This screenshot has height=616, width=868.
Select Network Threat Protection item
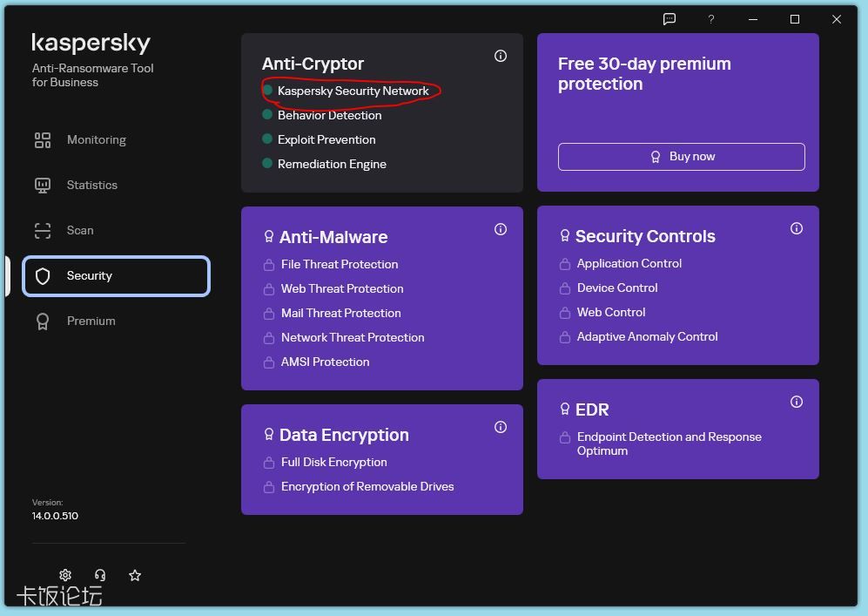(353, 337)
